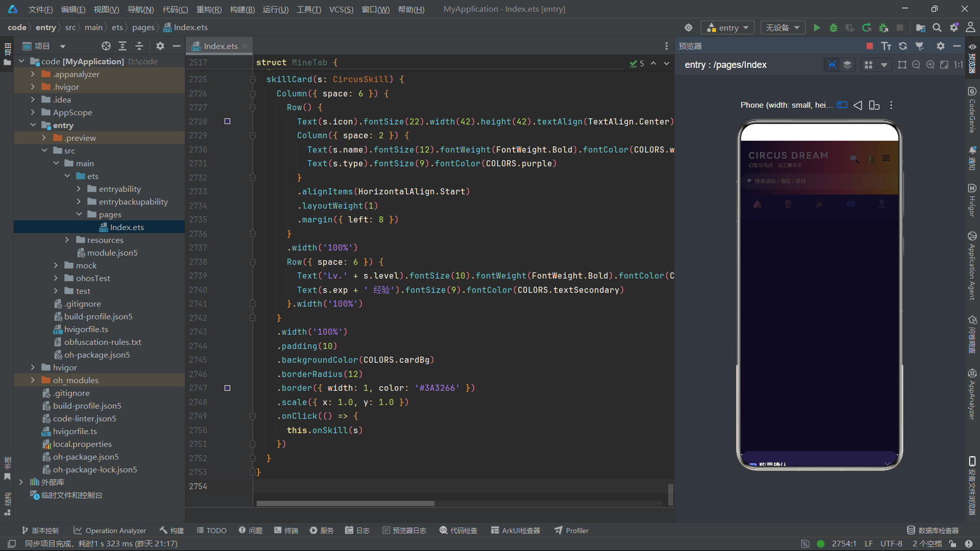Screen dimensions: 980x551
Task: Open the user account profile icon
Action: tap(970, 28)
